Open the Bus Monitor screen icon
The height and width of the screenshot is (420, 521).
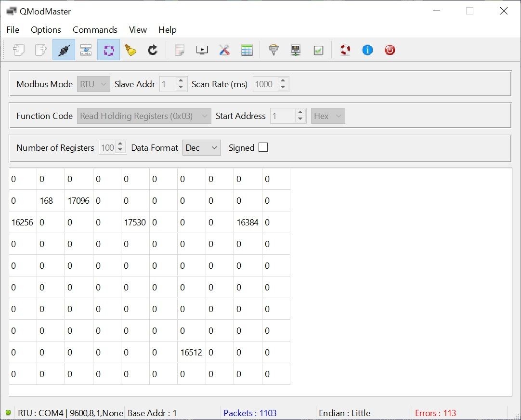(202, 50)
